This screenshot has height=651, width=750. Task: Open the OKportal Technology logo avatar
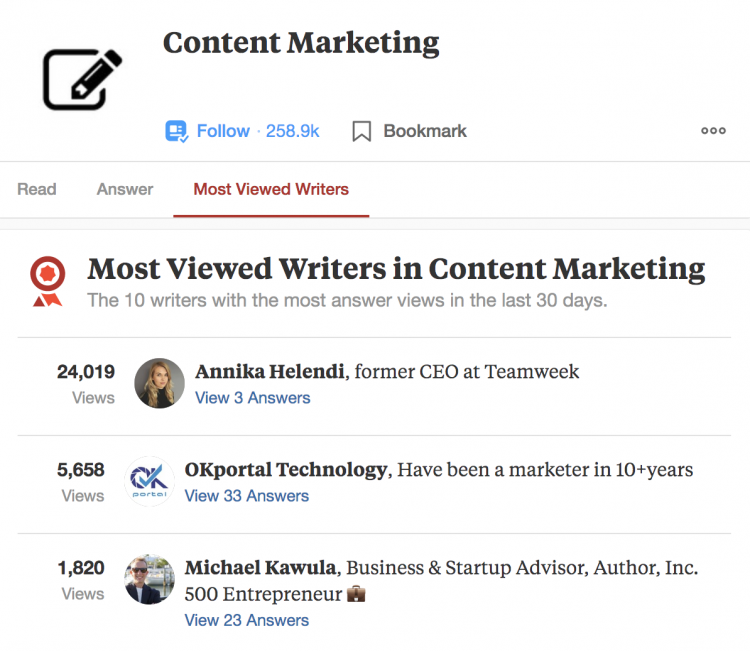[x=149, y=481]
